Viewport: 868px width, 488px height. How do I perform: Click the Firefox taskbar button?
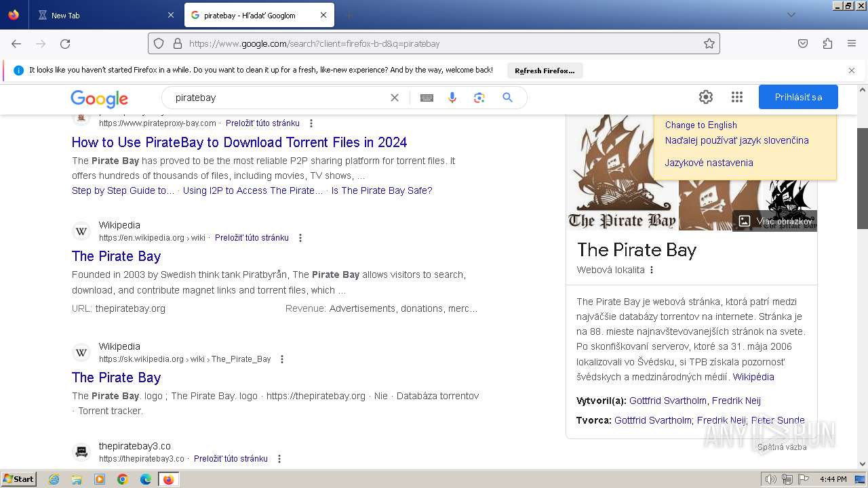click(x=168, y=479)
